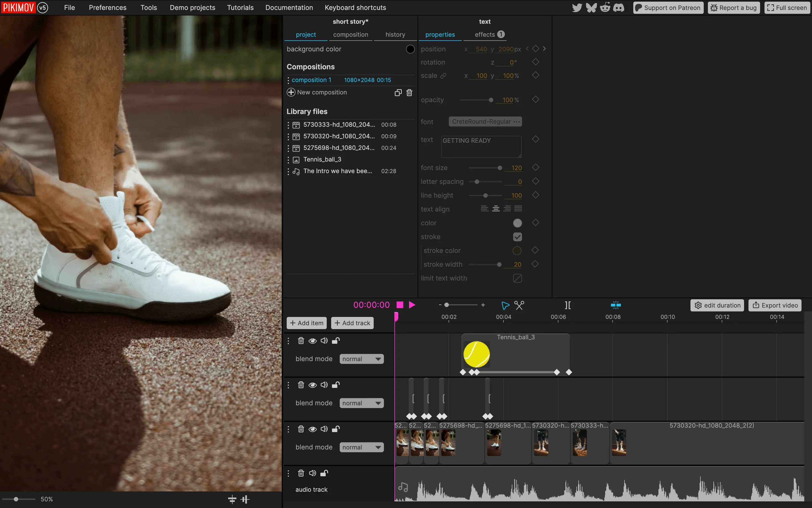Unlock toggle on the audio track

pyautogui.click(x=324, y=473)
